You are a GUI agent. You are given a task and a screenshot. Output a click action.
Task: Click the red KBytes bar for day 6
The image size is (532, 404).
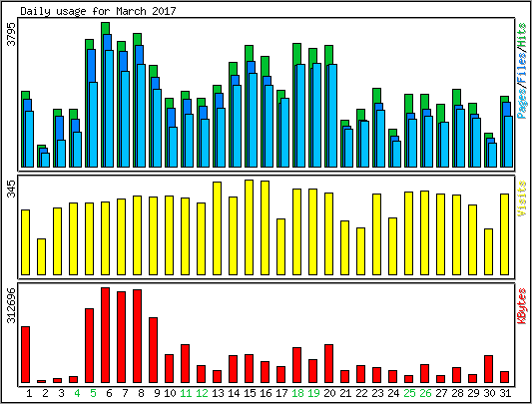(x=106, y=335)
